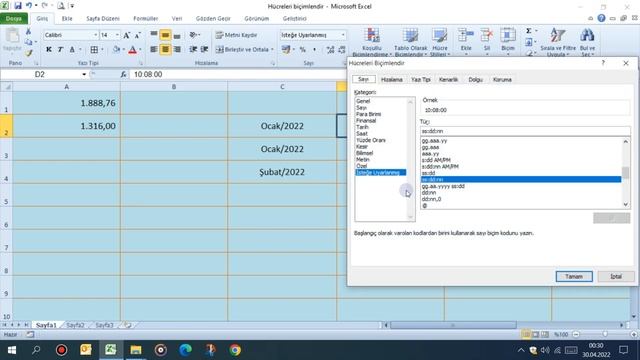Select Saat in Kategori list
640x360 pixels.
click(362, 133)
